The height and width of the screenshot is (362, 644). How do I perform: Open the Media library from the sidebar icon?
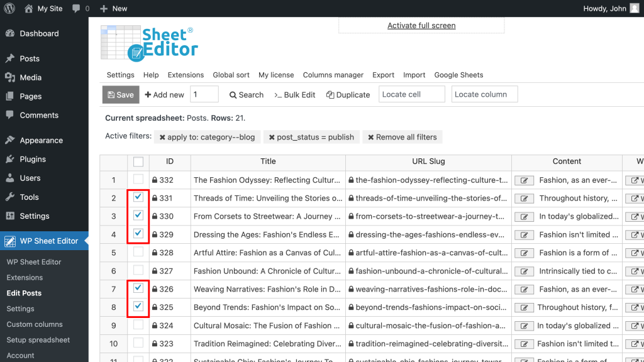[11, 77]
